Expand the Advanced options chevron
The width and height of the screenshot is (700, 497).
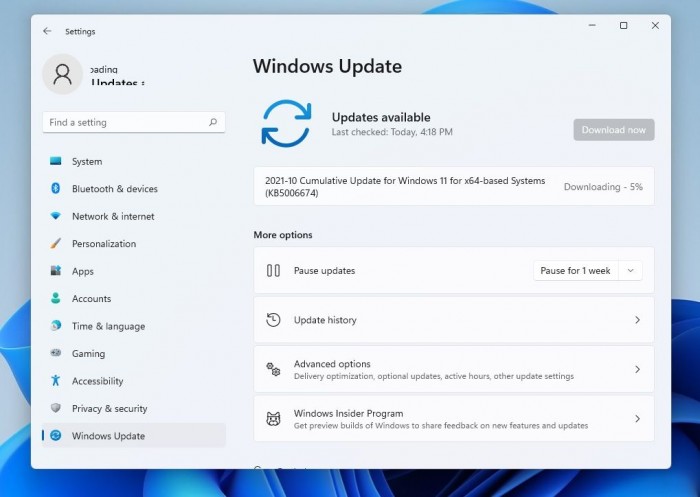[x=637, y=369]
